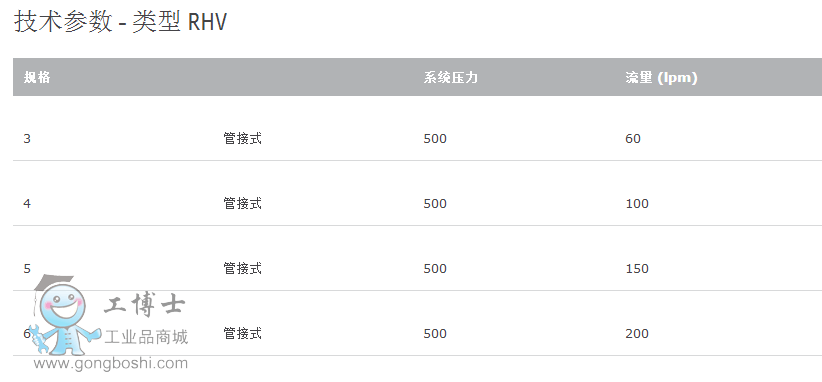
Task: Click the 规格 column header
Action: [37, 78]
